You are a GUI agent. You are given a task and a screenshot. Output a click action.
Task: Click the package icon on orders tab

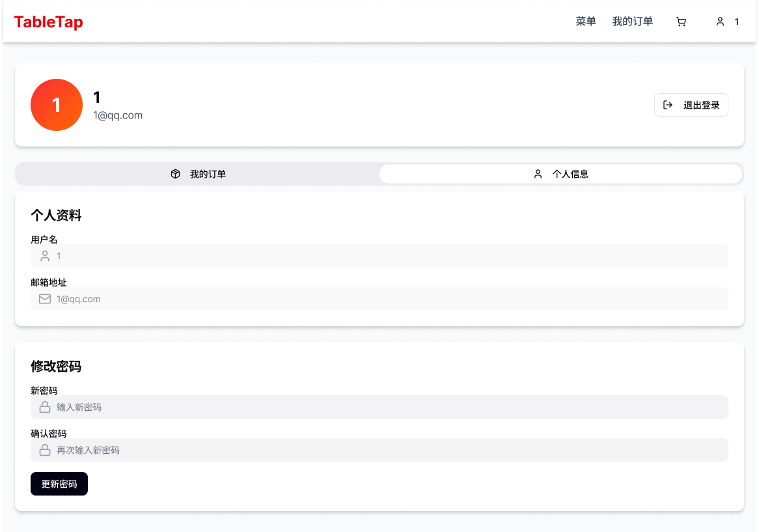click(x=175, y=174)
